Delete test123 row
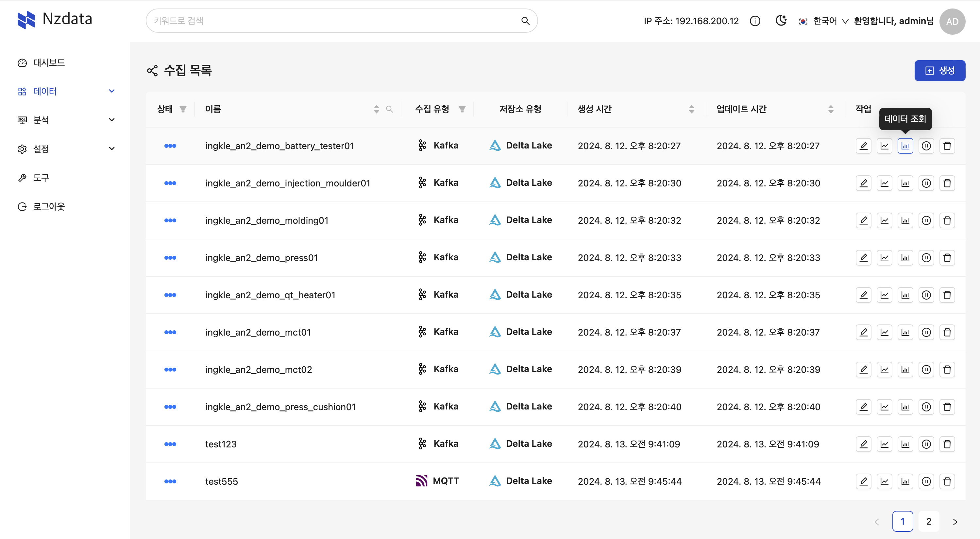The image size is (980, 539). coord(947,444)
